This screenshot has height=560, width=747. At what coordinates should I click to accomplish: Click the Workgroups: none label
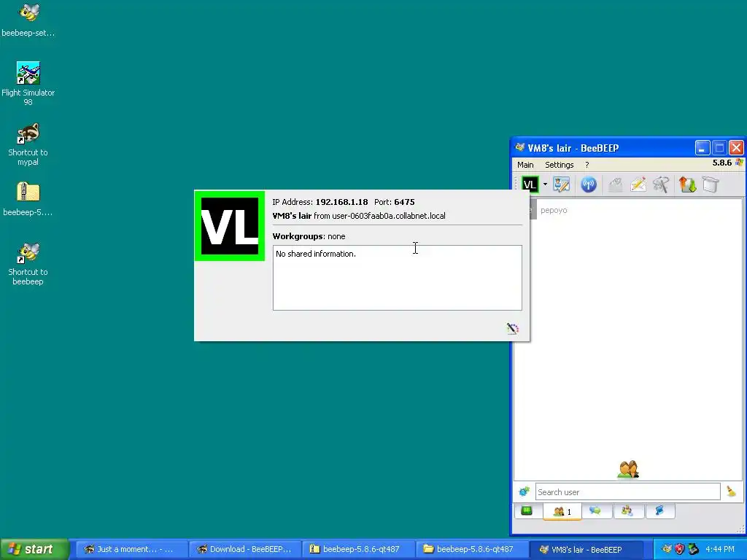309,236
